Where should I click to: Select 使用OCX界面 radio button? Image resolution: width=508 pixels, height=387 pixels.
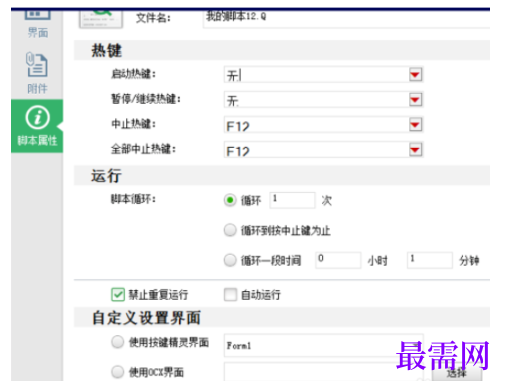(x=118, y=372)
